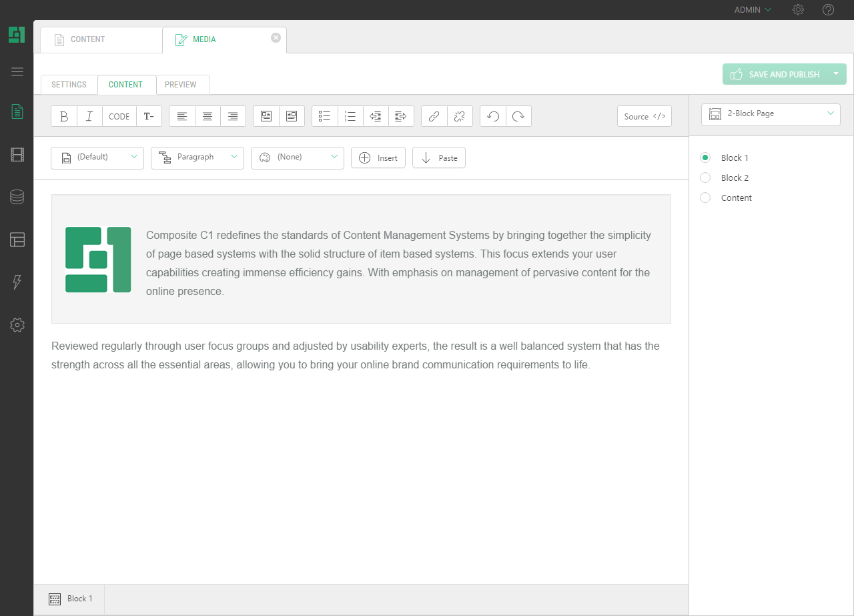Image resolution: width=854 pixels, height=616 pixels.
Task: Expand the Save and Publish arrow menu
Action: click(836, 74)
